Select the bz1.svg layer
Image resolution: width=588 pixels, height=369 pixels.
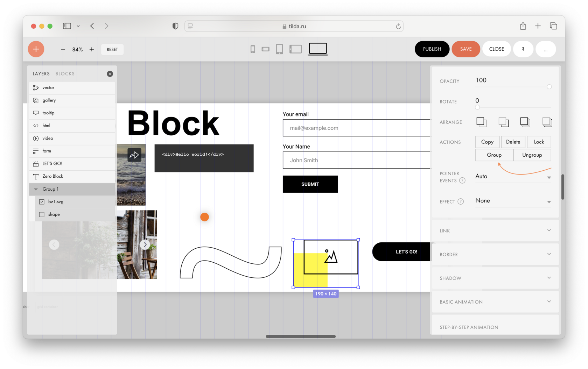coord(56,201)
